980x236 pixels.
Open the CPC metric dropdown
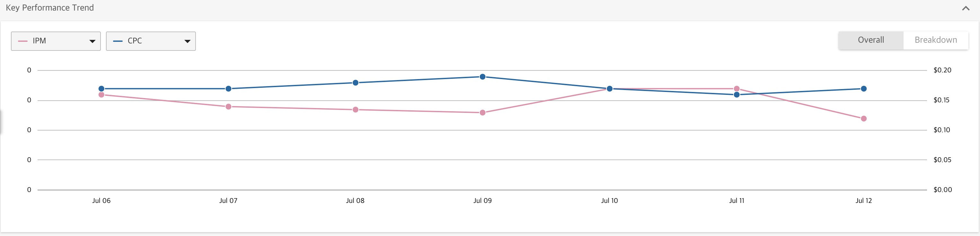[151, 41]
